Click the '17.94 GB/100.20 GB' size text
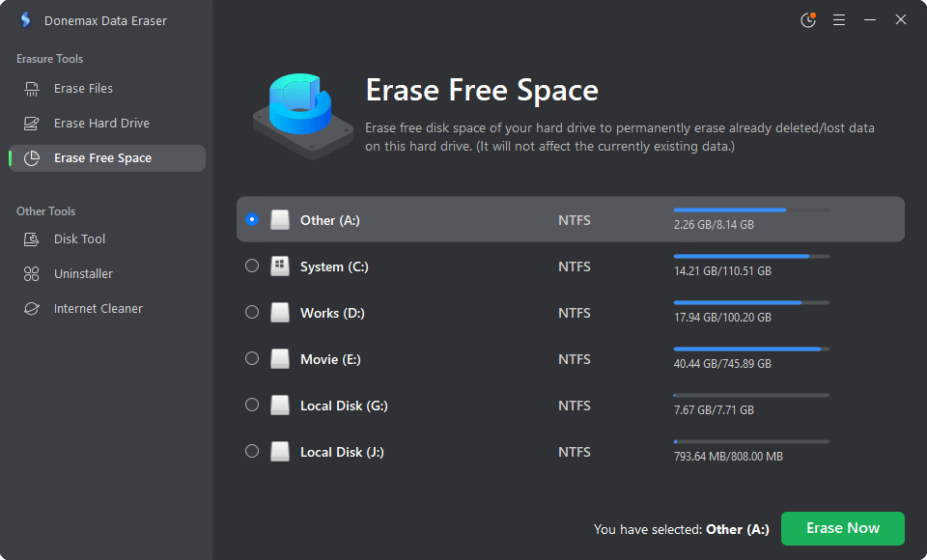This screenshot has width=927, height=560. tap(722, 317)
